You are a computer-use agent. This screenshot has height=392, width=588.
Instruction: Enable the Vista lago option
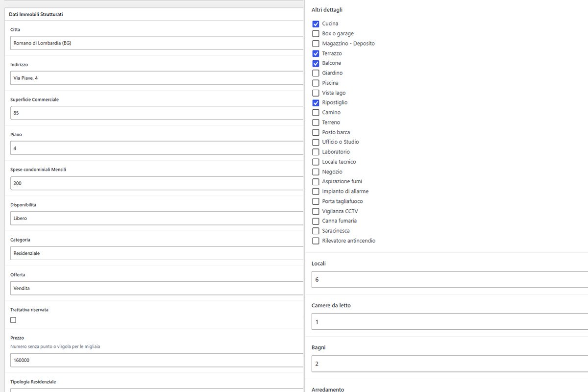tap(316, 93)
